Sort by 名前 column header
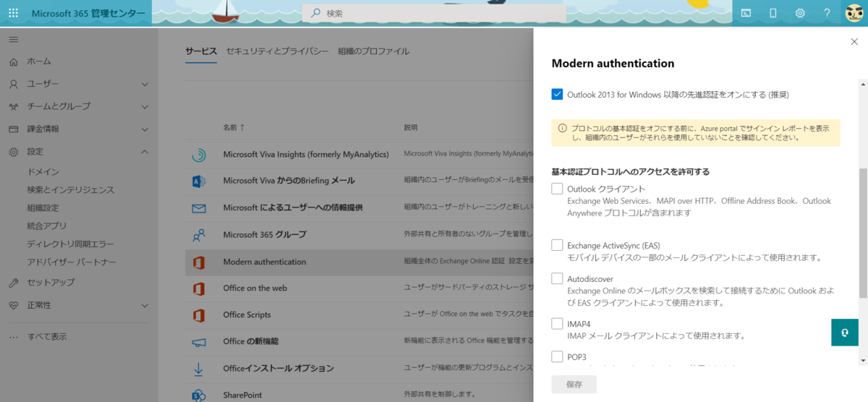This screenshot has width=868, height=402. pos(234,127)
